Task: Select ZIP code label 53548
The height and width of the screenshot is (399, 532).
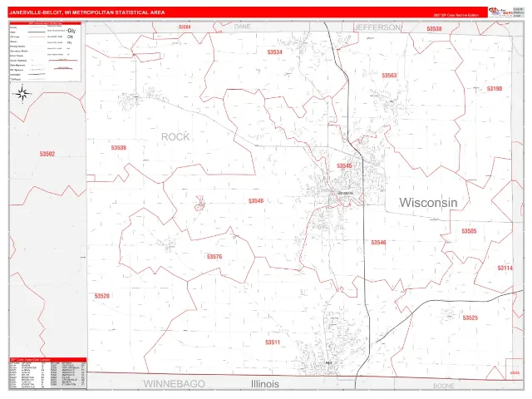Action: point(256,201)
